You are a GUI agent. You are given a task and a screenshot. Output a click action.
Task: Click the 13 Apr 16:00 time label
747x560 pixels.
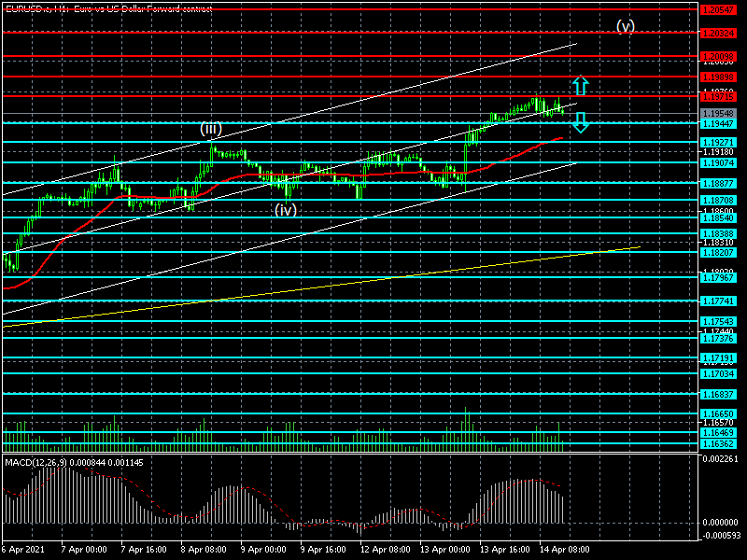point(504,549)
